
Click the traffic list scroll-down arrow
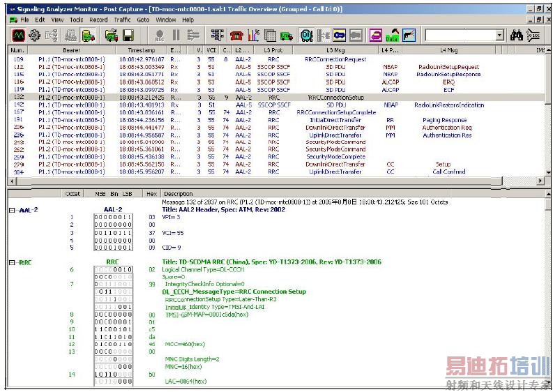pyautogui.click(x=548, y=172)
